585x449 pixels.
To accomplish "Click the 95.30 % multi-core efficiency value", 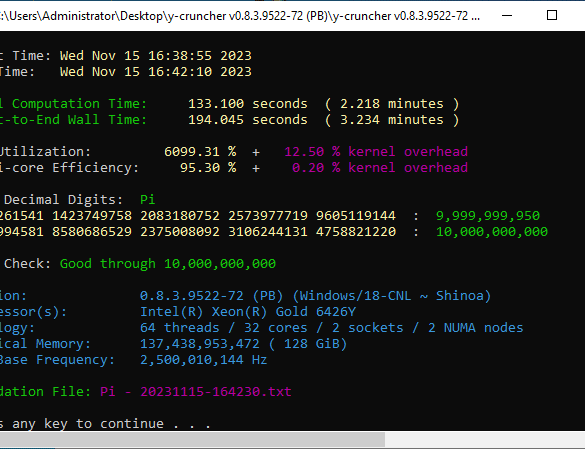I will coord(208,168).
